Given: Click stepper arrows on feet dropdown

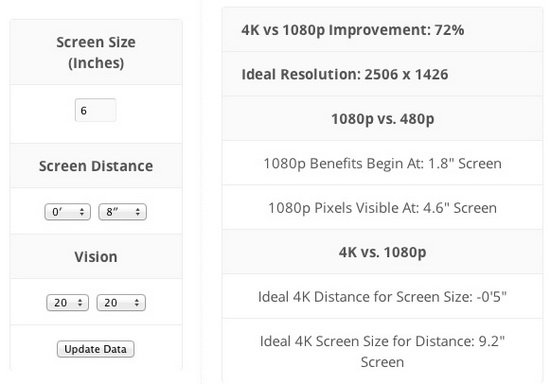Looking at the screenshot, I should click(x=82, y=212).
